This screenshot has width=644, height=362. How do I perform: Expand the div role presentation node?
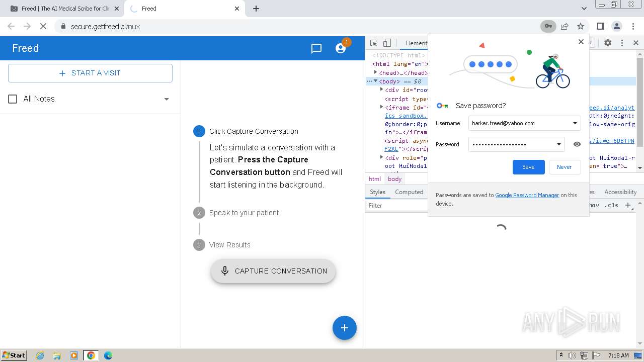tap(381, 157)
